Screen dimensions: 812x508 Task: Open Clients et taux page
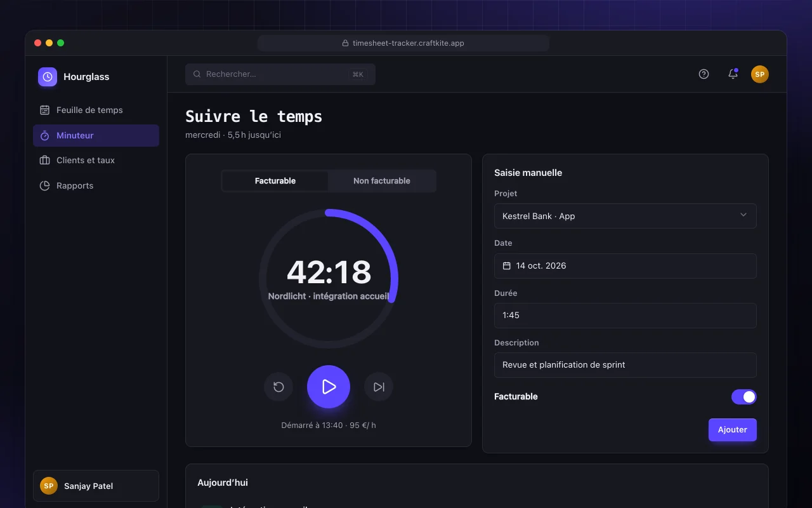coord(96,161)
